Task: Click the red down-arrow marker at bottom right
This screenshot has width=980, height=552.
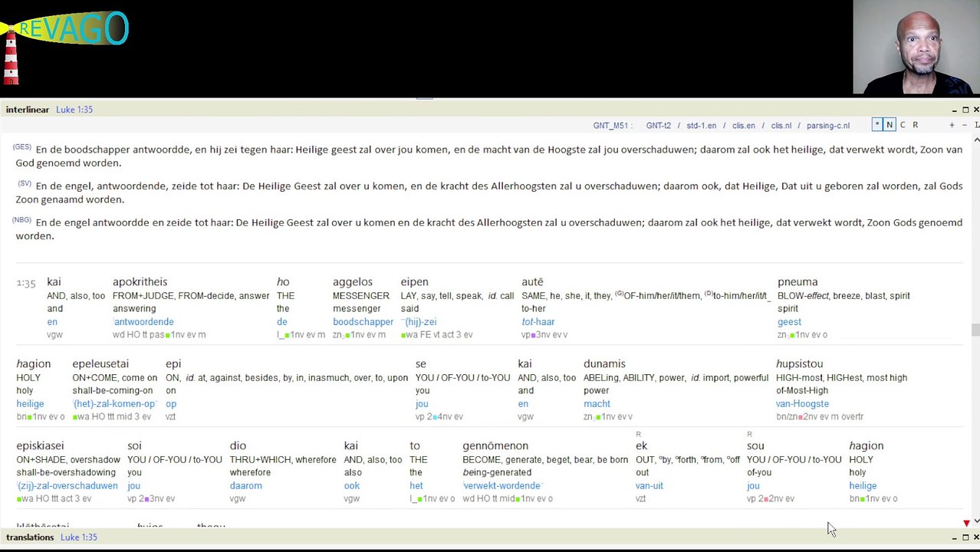Action: tap(966, 523)
